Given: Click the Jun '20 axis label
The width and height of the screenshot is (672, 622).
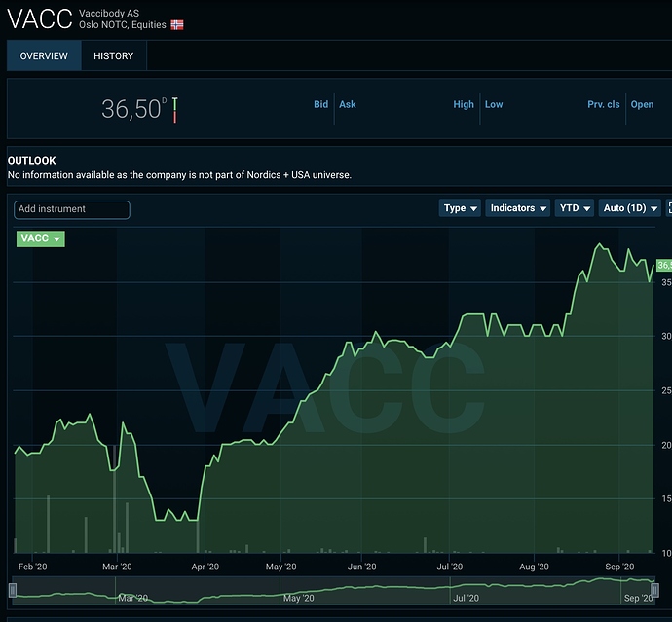Looking at the screenshot, I should tap(361, 567).
